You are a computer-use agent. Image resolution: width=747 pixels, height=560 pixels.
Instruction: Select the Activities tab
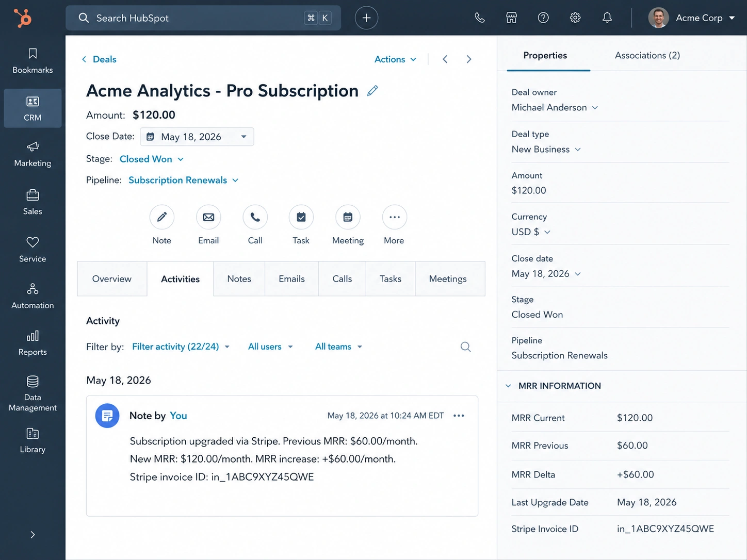180,279
